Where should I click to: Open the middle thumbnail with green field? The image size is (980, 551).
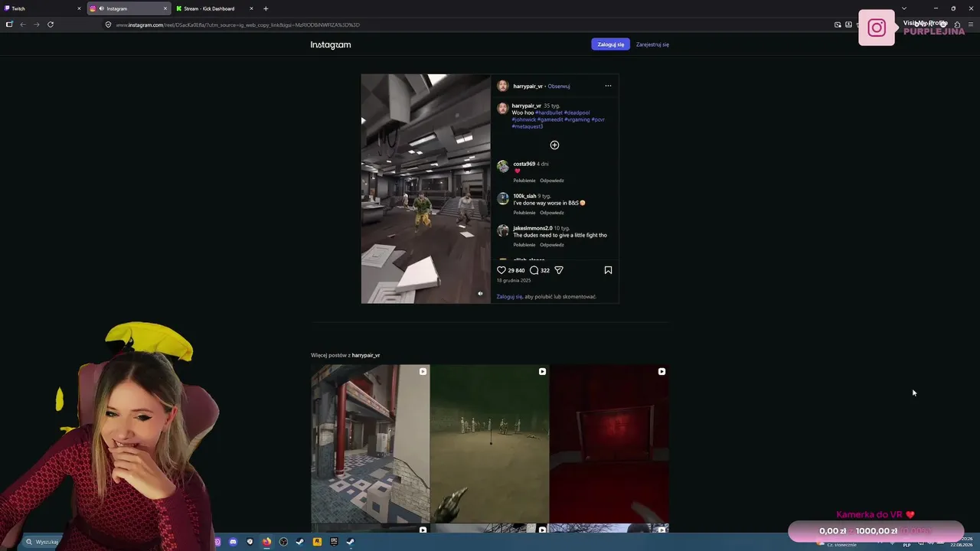tap(490, 444)
